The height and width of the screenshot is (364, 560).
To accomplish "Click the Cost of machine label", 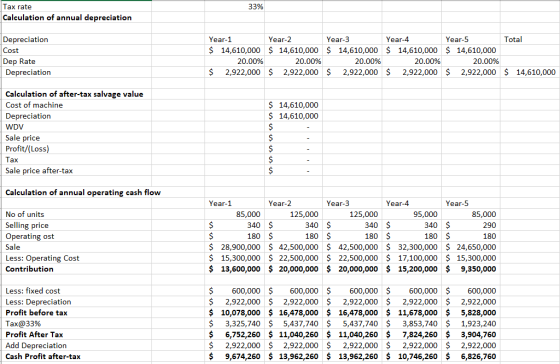I will point(34,105).
